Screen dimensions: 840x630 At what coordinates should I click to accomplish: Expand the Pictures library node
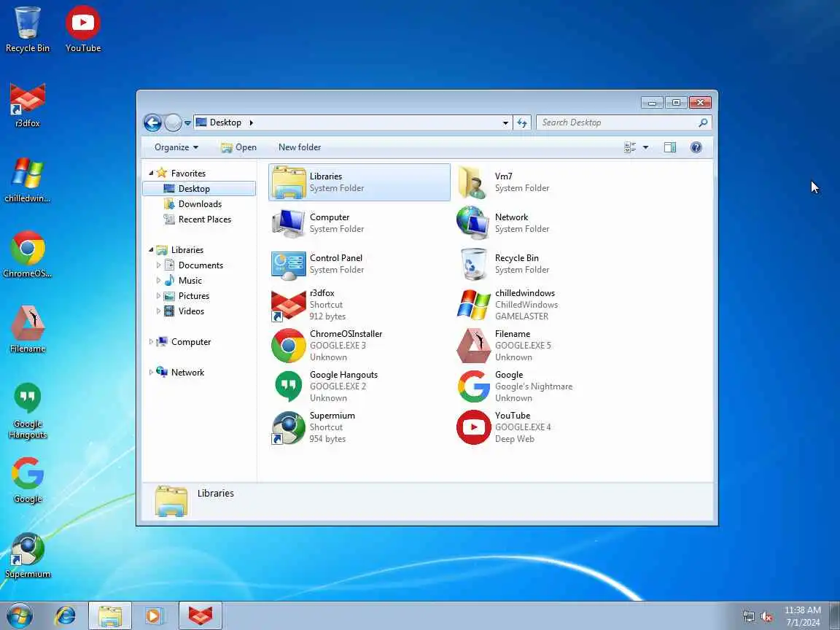(x=158, y=296)
